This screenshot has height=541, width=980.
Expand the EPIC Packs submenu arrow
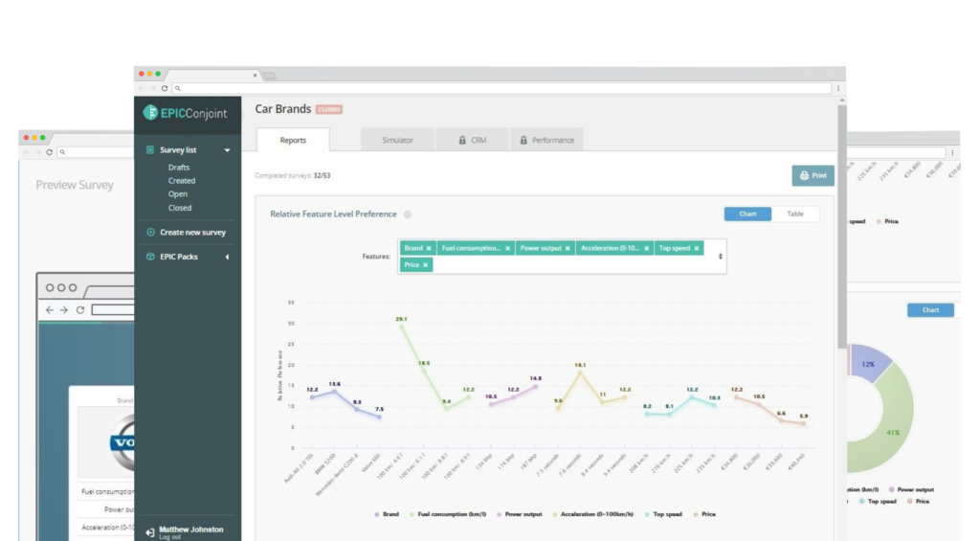227,257
